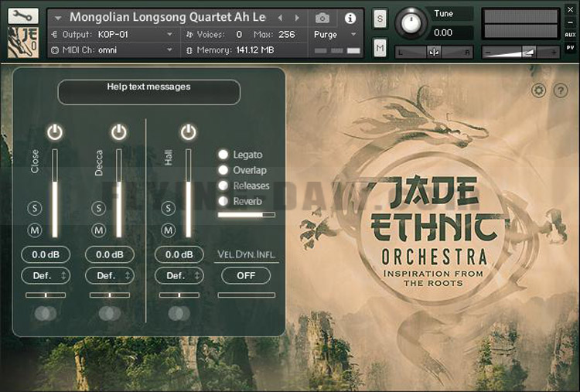Click the Tune knob

pyautogui.click(x=411, y=23)
